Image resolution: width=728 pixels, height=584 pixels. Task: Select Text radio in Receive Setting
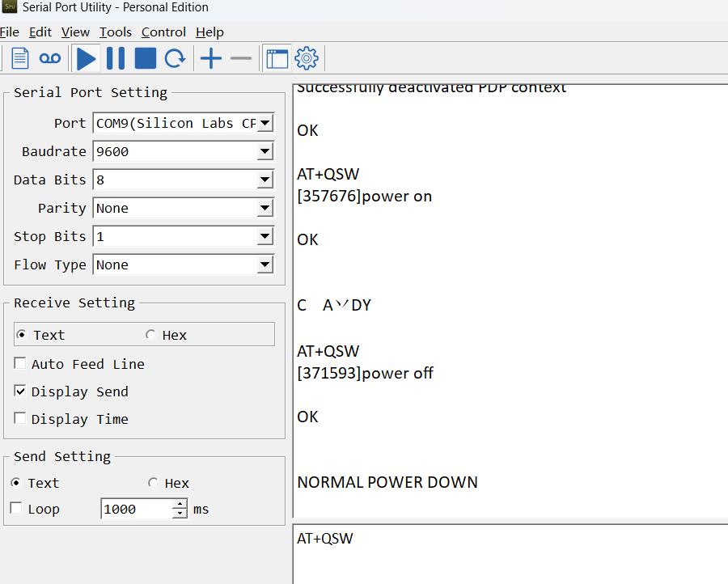[x=21, y=335]
